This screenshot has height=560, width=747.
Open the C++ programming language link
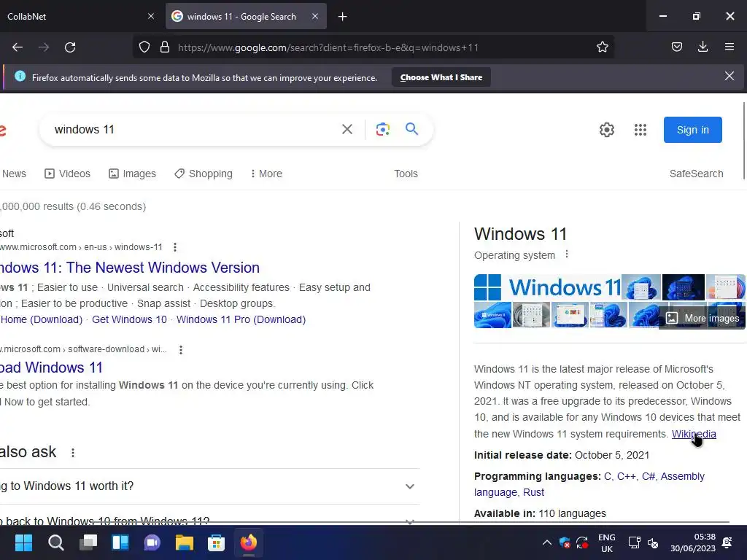click(x=627, y=476)
